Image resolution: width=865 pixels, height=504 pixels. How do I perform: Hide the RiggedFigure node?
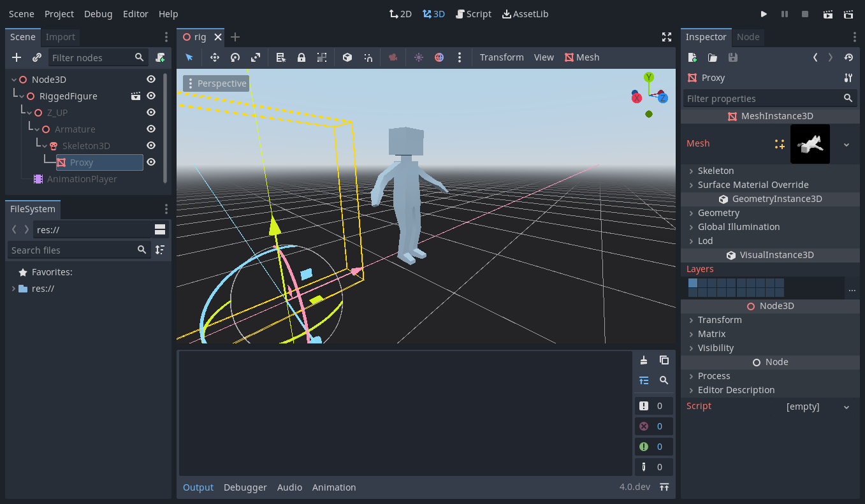(x=151, y=96)
